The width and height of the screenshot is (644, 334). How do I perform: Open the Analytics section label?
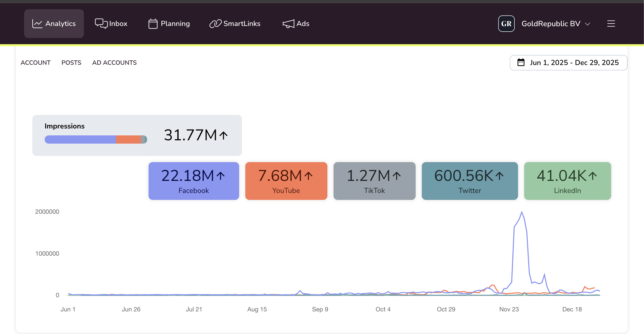[x=61, y=24]
